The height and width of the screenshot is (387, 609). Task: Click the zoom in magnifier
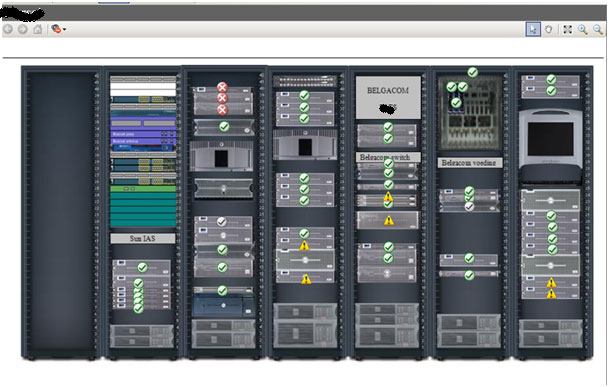tap(583, 29)
